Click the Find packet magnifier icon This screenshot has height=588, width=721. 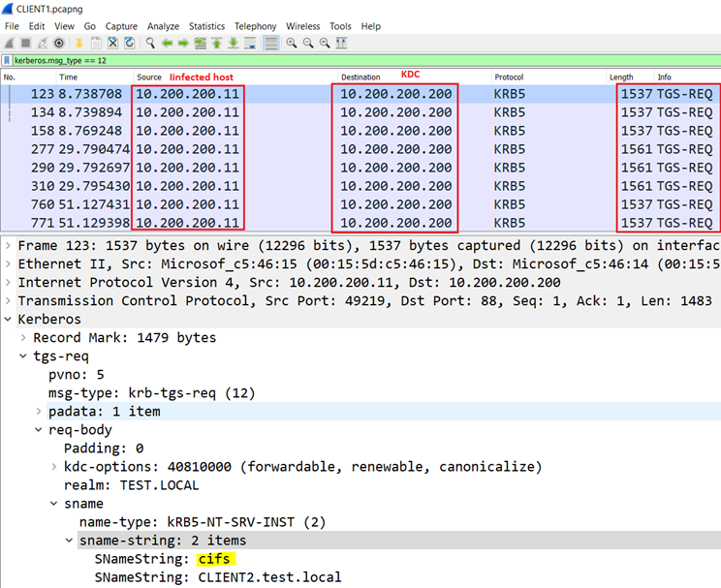click(x=150, y=44)
